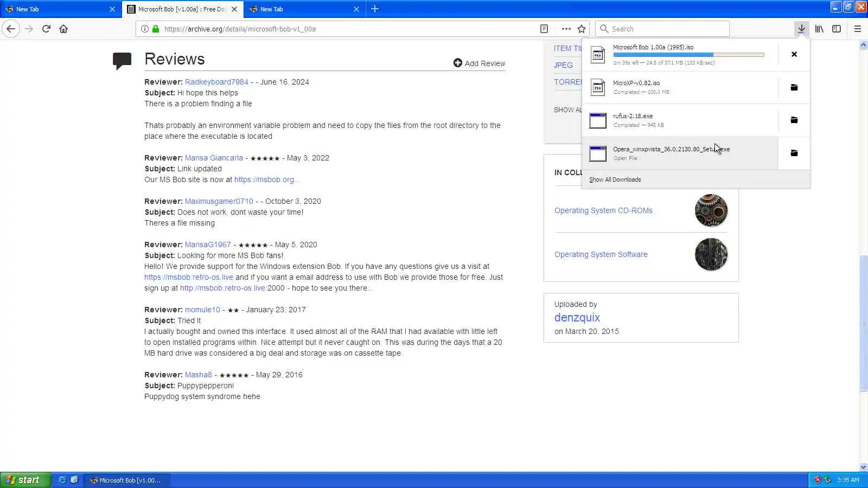Follow the https://msbob.retro-os.live link
The height and width of the screenshot is (488, 868).
click(189, 277)
